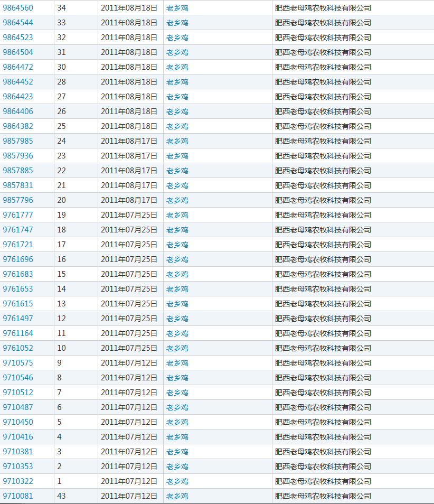Select registration number 9864382 link

click(18, 126)
